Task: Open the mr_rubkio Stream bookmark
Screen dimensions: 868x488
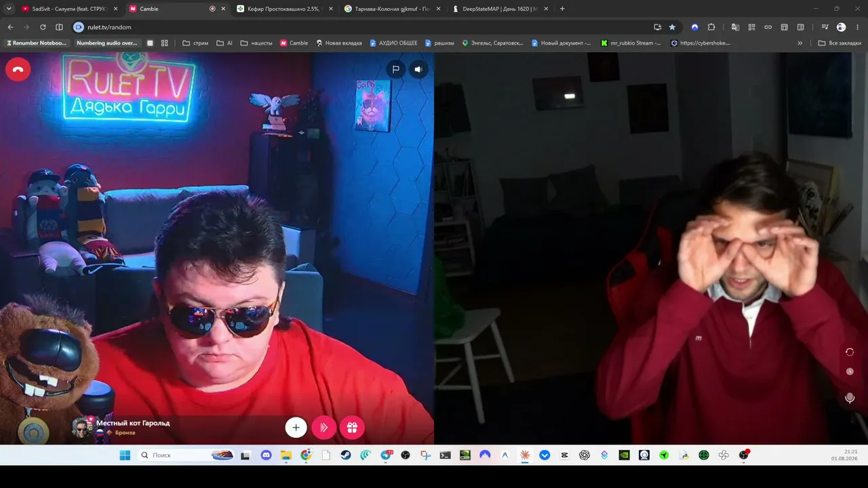Action: tap(631, 43)
